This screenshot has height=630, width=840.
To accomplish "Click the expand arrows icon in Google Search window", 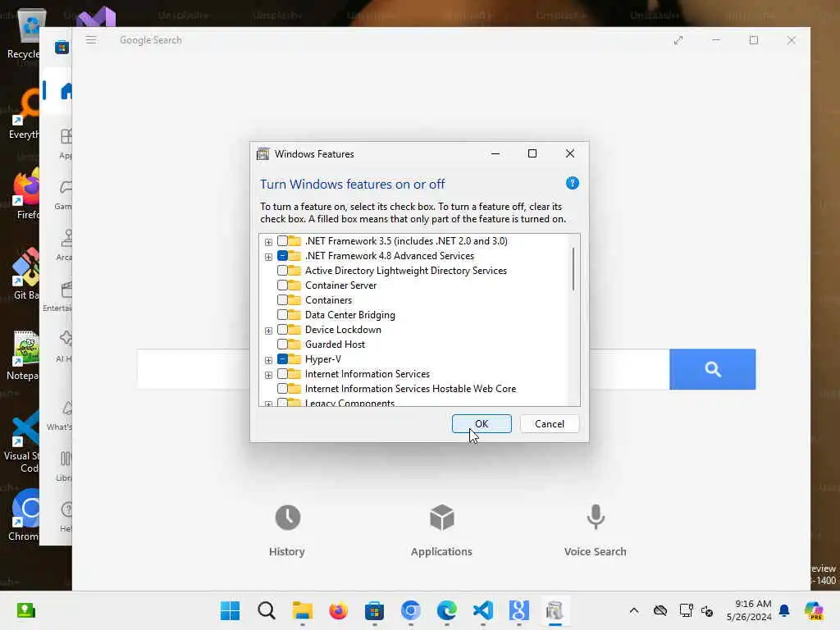I will click(678, 40).
